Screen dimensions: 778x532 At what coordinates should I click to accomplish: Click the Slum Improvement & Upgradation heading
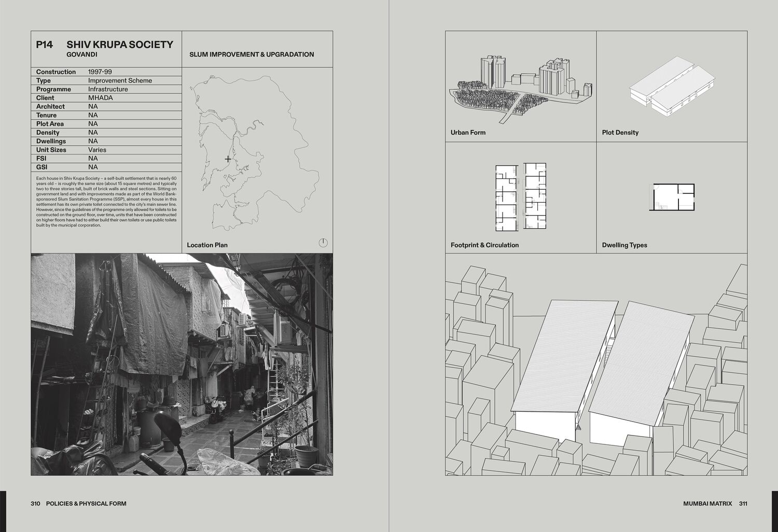click(252, 54)
